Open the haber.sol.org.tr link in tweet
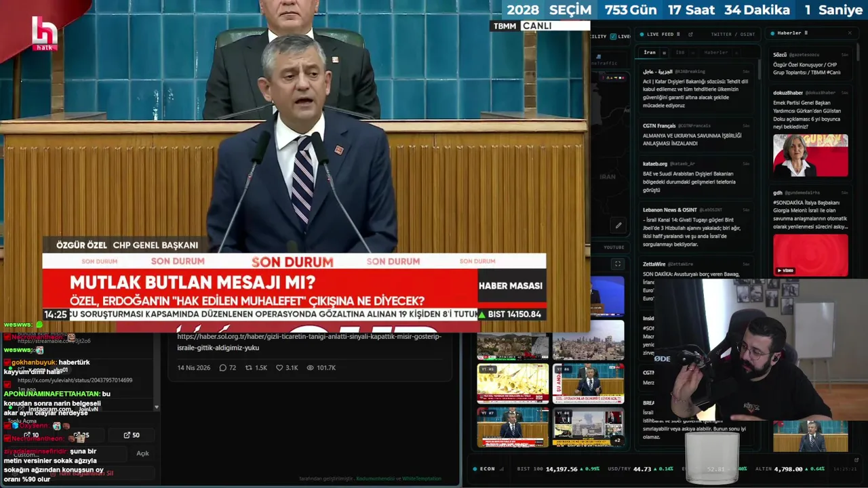 [x=309, y=342]
